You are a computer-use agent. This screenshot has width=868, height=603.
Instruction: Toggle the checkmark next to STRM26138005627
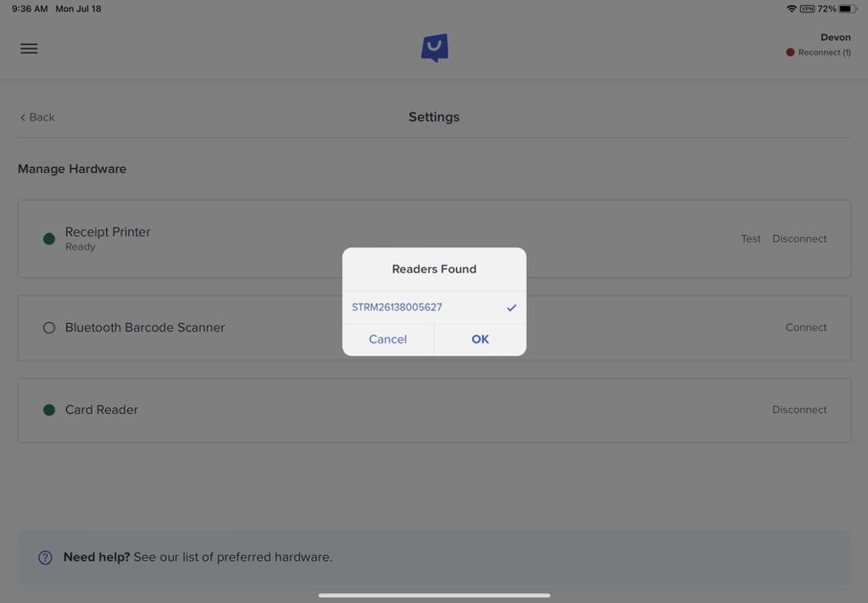pos(511,308)
